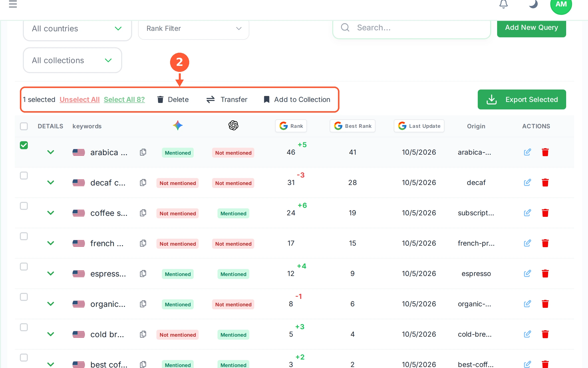This screenshot has width=588, height=368.
Task: Expand details for cold br... row
Action: pyautogui.click(x=51, y=334)
